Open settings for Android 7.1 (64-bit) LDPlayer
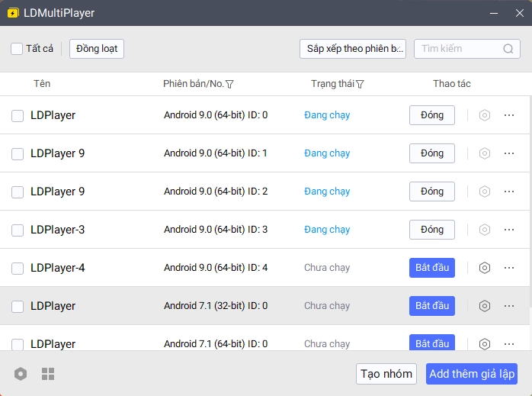532x396 pixels. point(485,344)
